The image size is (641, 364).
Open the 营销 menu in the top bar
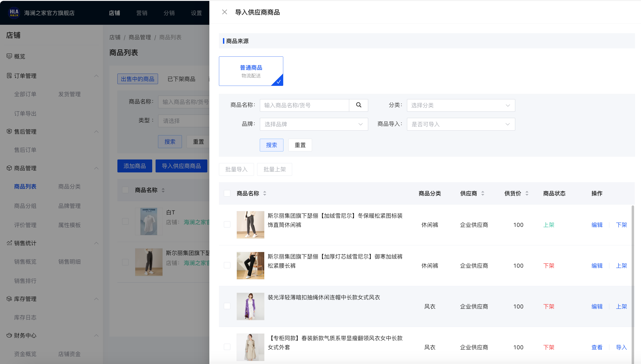[142, 13]
